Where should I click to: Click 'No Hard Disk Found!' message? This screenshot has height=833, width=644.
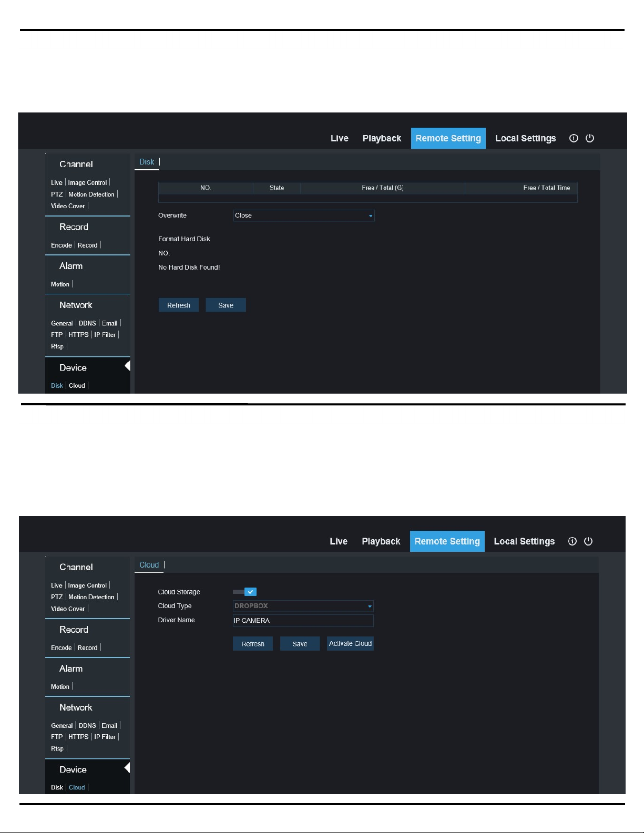189,268
